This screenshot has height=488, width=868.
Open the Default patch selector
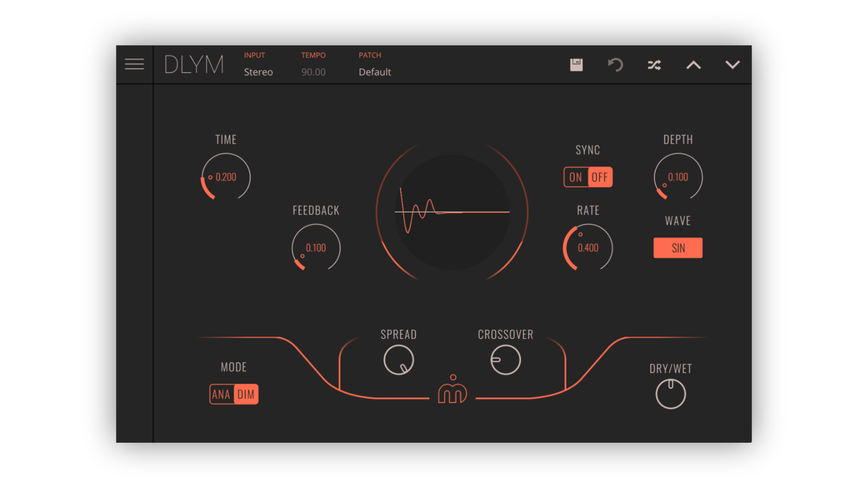[375, 72]
